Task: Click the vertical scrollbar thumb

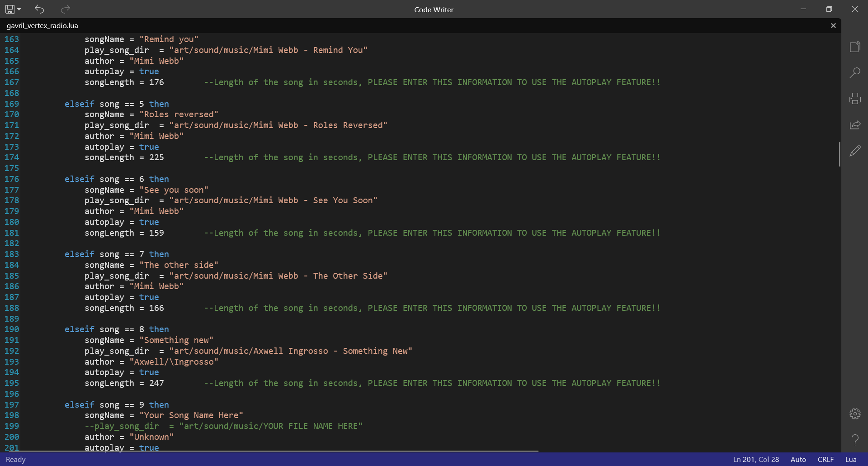Action: pos(840,154)
